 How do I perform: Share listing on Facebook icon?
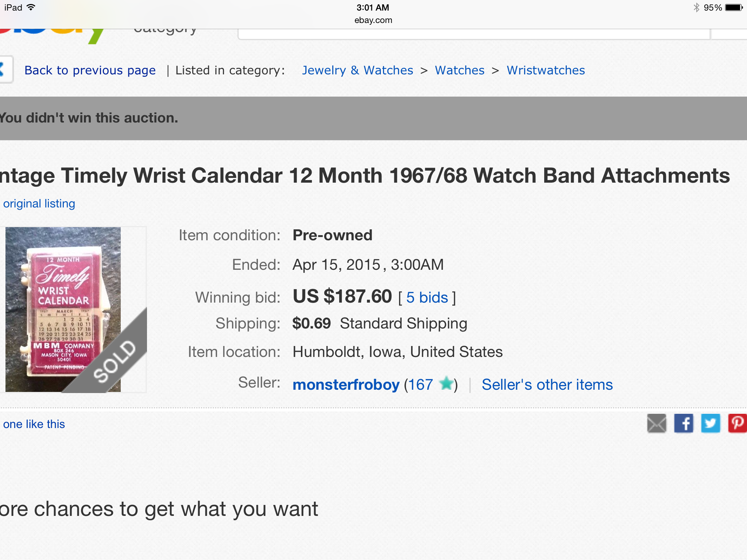(684, 423)
